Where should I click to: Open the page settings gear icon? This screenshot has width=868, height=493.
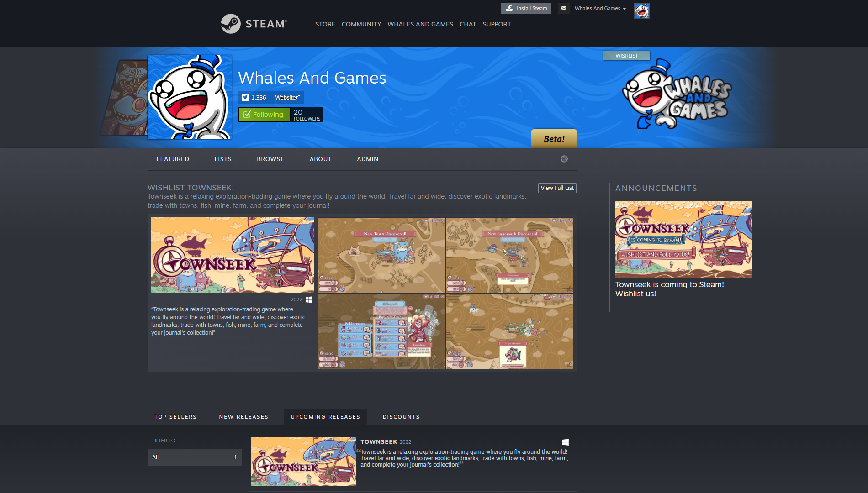click(x=564, y=159)
